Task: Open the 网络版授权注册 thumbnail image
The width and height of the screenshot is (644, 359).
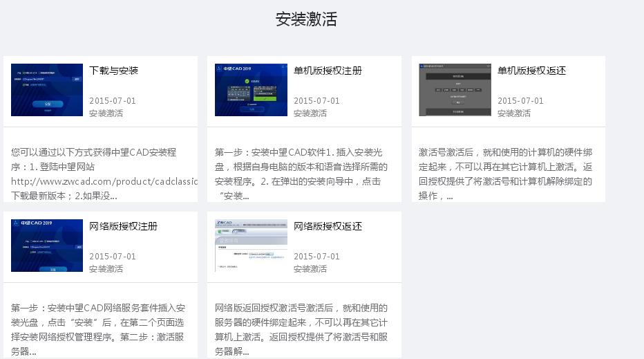Action: 47,246
